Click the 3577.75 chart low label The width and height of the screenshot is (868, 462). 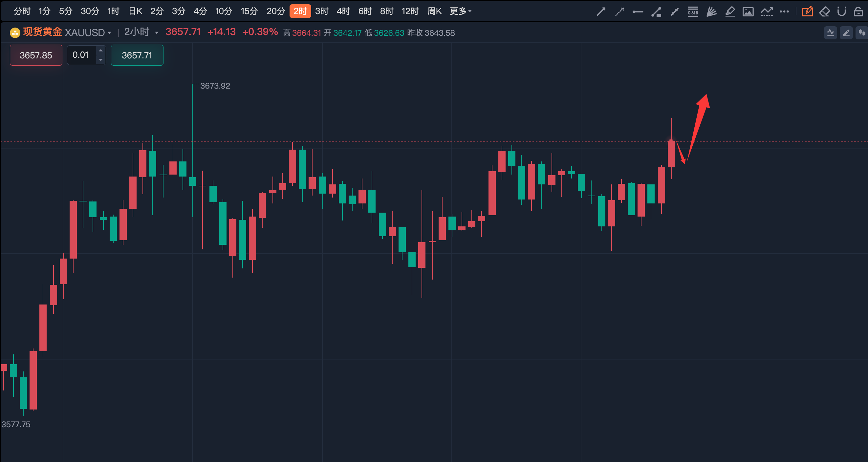point(16,424)
